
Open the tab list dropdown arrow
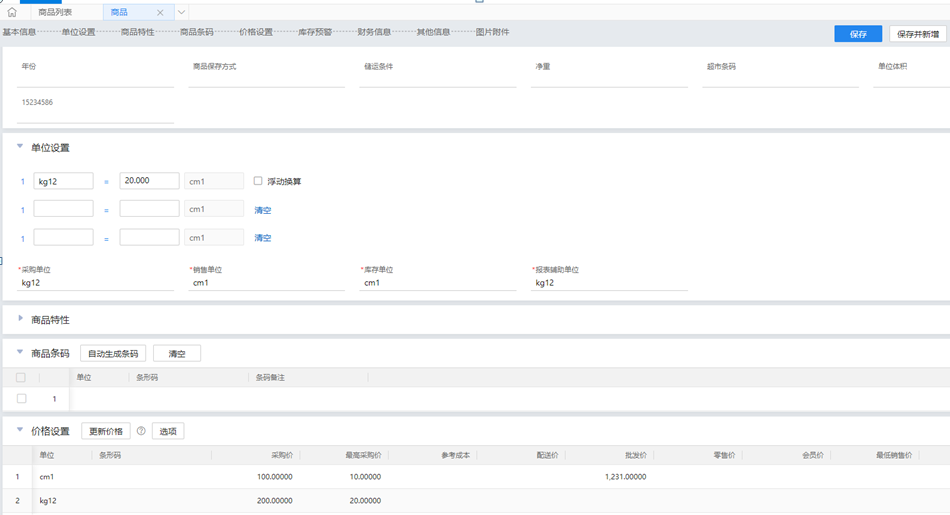pos(182,12)
